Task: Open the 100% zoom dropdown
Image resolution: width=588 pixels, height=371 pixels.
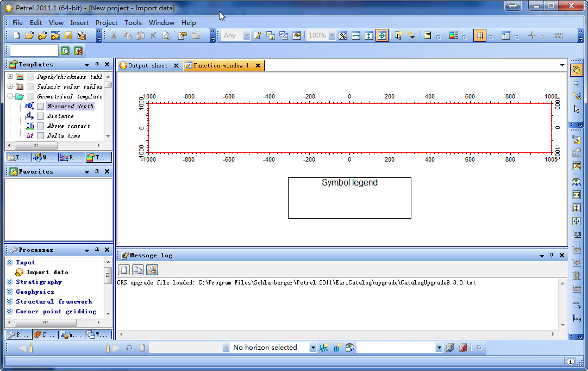Action: tap(332, 36)
